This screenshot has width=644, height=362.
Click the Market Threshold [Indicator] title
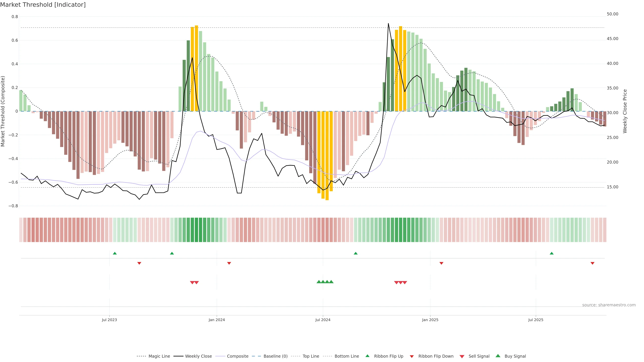pyautogui.click(x=43, y=5)
